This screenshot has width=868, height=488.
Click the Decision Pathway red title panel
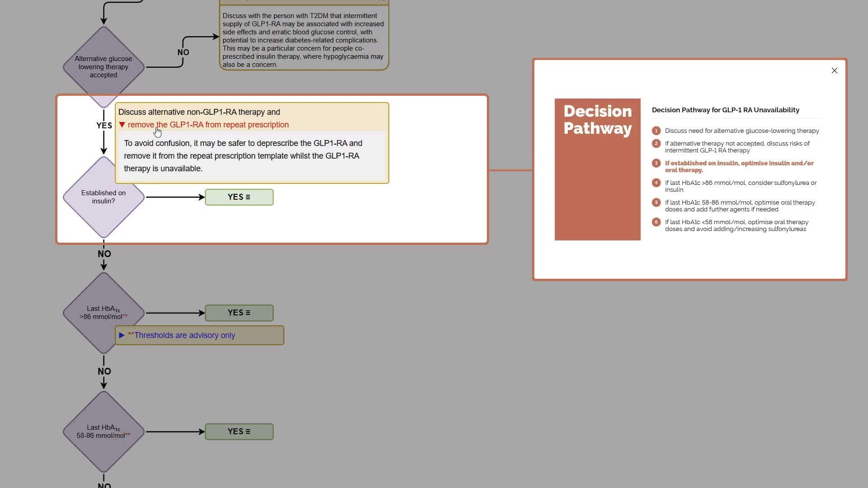[597, 169]
